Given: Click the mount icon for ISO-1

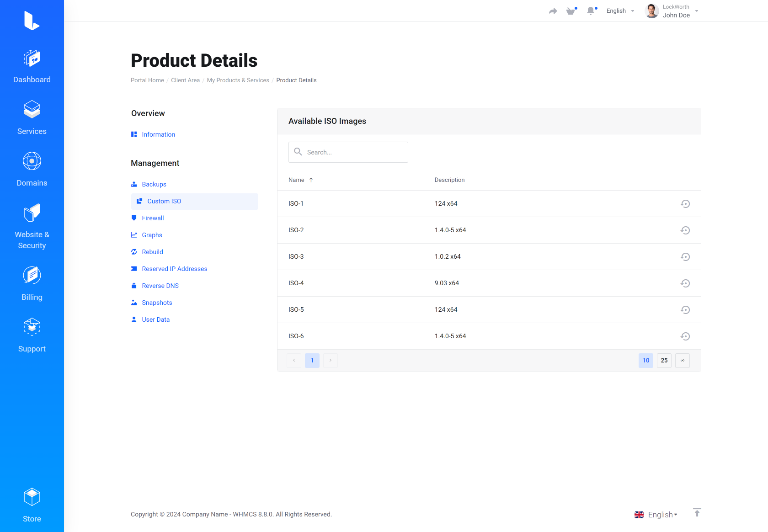Looking at the screenshot, I should (685, 204).
